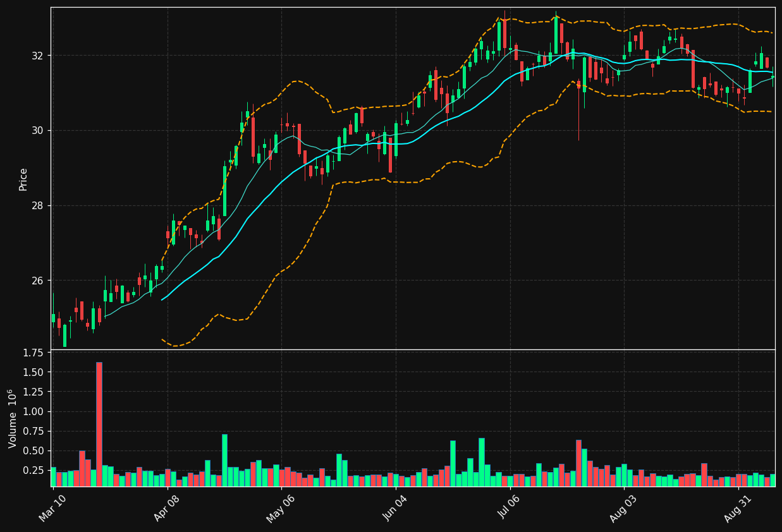Click the 'Apr 08' date label
This screenshot has height=532, width=782.
(x=168, y=508)
